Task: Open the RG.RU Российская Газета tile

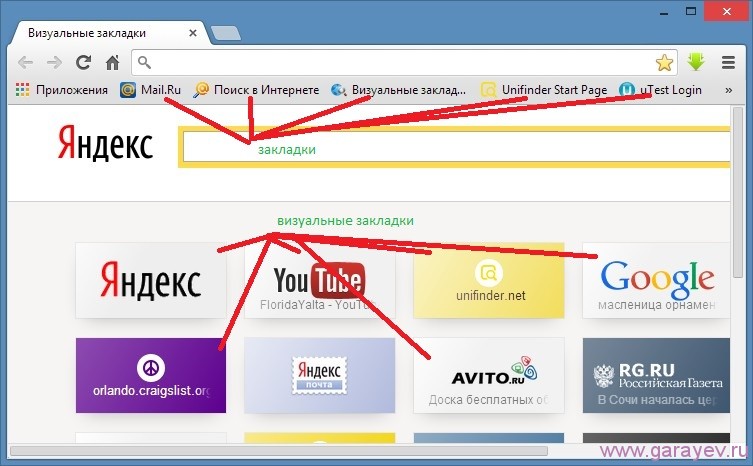Action: (x=656, y=375)
